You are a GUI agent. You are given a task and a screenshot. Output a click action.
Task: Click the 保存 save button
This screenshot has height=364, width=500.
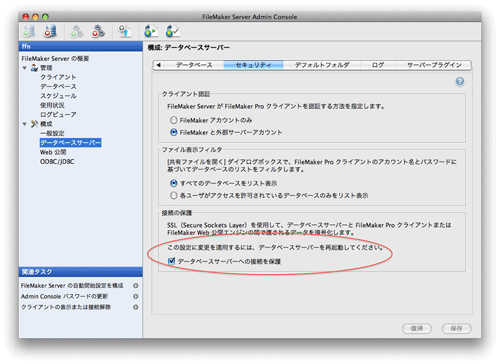tap(457, 329)
